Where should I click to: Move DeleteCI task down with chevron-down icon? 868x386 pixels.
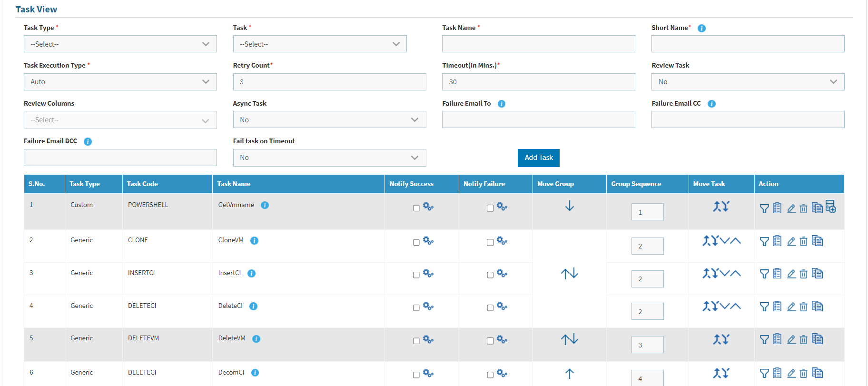tap(724, 306)
